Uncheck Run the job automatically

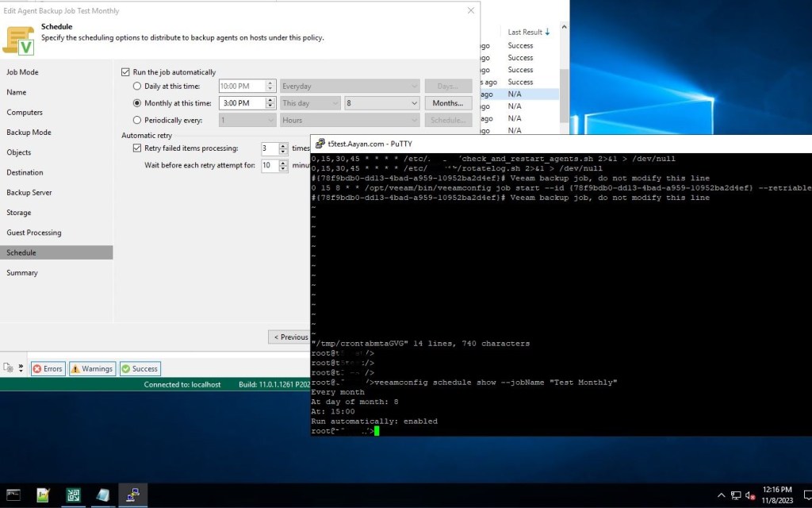click(x=125, y=72)
